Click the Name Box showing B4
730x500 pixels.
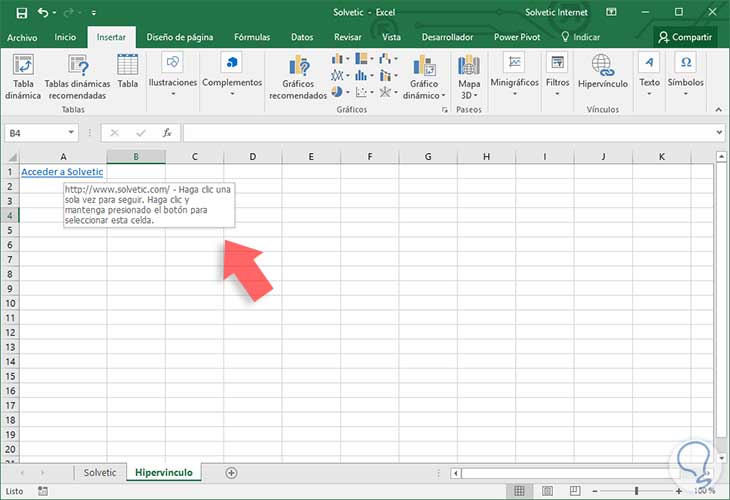click(x=36, y=133)
